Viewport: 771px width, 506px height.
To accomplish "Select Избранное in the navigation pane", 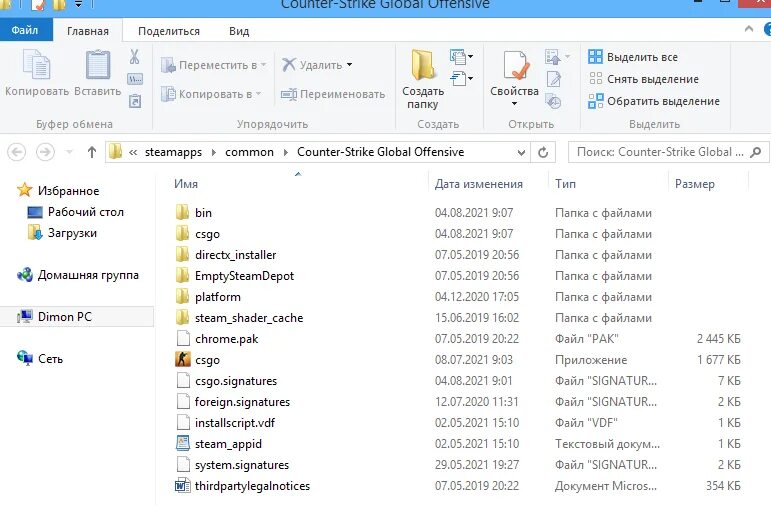I will pos(58,190).
